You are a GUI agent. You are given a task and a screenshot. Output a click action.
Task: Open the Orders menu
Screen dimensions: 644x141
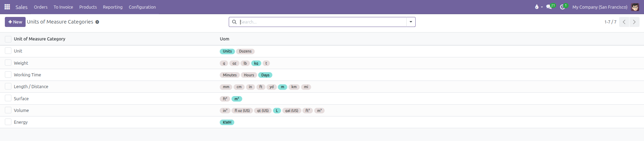tap(41, 7)
